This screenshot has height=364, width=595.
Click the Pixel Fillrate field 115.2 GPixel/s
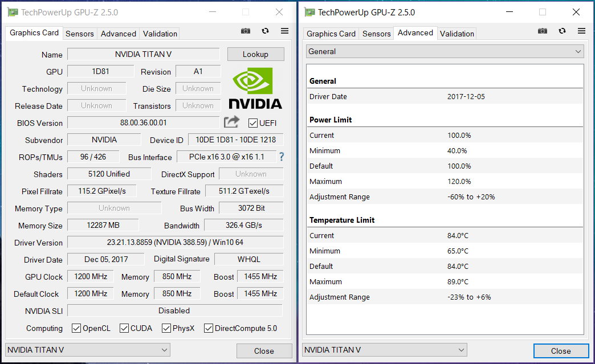click(102, 191)
